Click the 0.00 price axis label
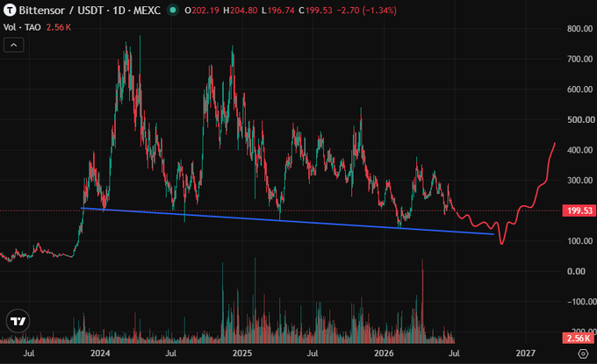Image resolution: width=597 pixels, height=364 pixels. tap(576, 272)
